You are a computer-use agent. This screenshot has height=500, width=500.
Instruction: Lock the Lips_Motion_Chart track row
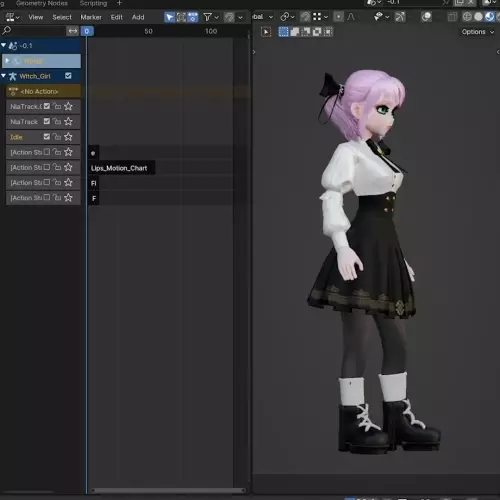(57, 167)
